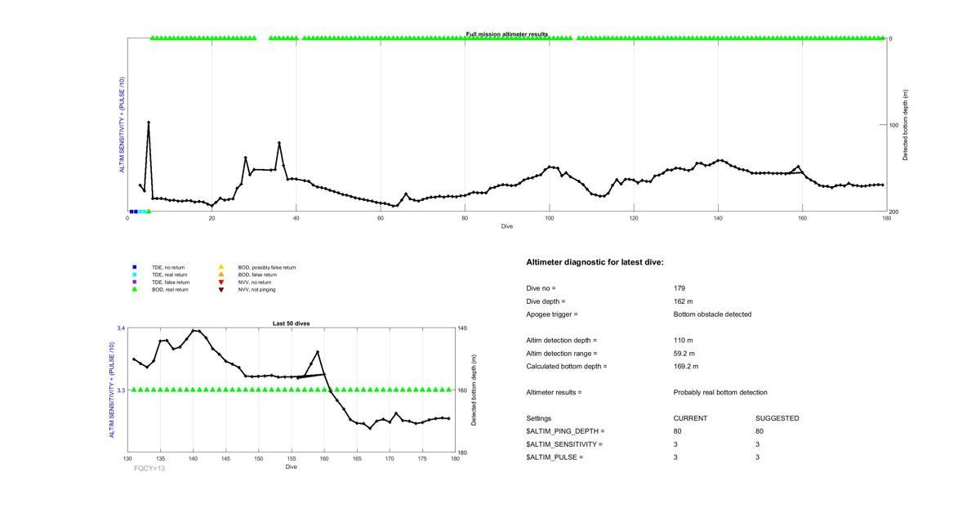The image size is (980, 508).
Task: Click the 3.4 tick label on the Last 50 dives plot
Action: (x=121, y=328)
